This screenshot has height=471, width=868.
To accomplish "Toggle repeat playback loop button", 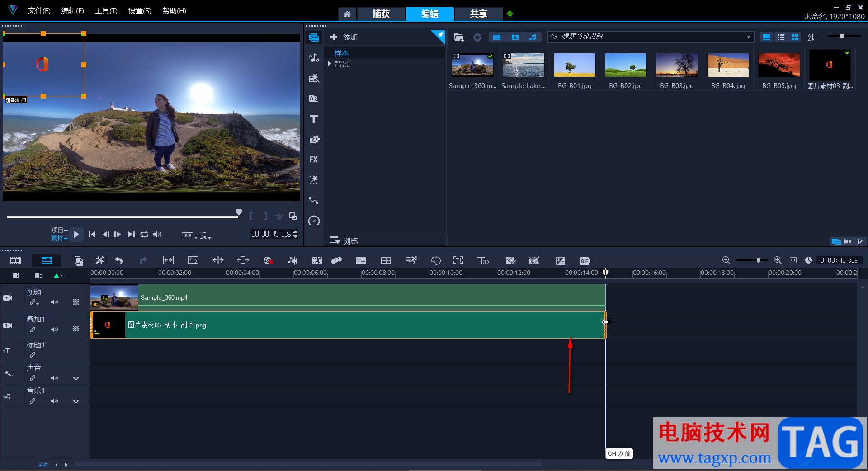I will (144, 234).
